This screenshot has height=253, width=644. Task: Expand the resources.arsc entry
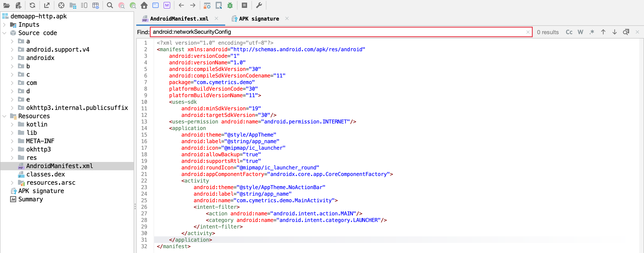pyautogui.click(x=12, y=183)
